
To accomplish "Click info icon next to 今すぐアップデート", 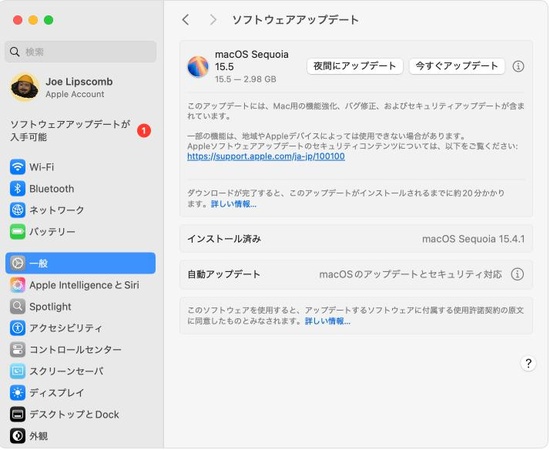I will tap(518, 66).
